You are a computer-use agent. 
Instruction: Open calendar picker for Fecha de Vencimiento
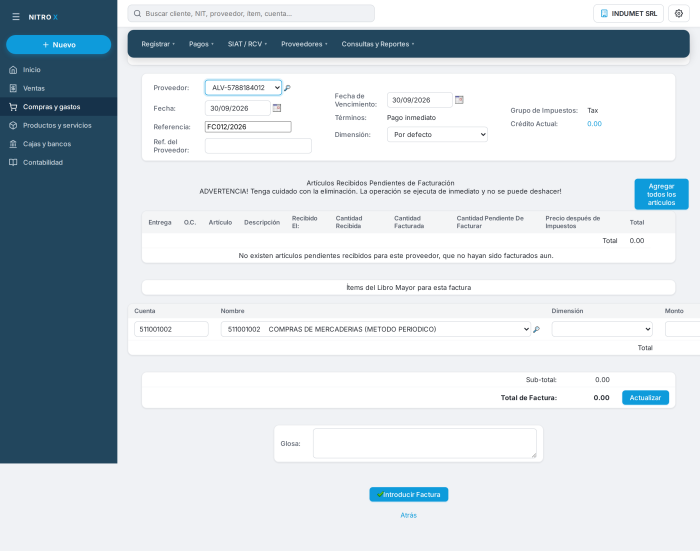pos(459,100)
